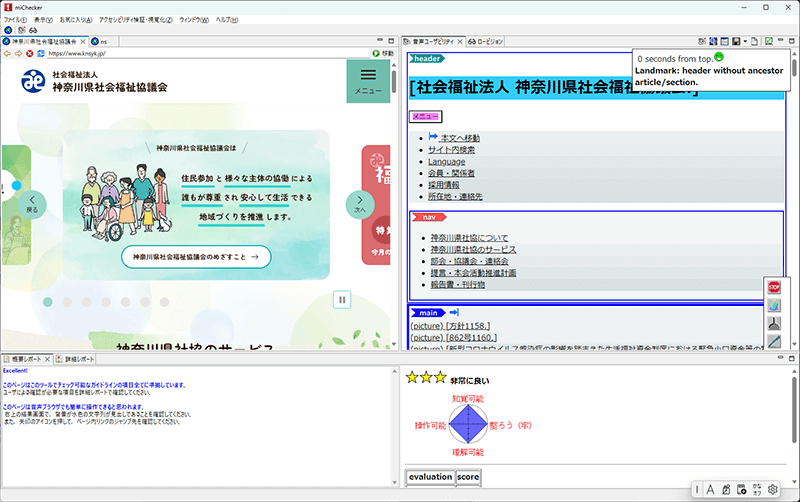Click the evaluation column header
Image resolution: width=800 pixels, height=502 pixels.
click(x=430, y=477)
